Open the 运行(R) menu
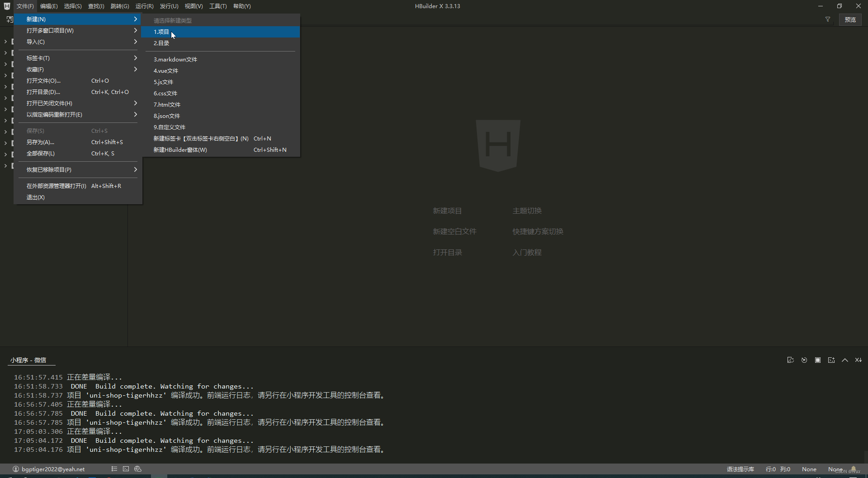 [x=144, y=6]
